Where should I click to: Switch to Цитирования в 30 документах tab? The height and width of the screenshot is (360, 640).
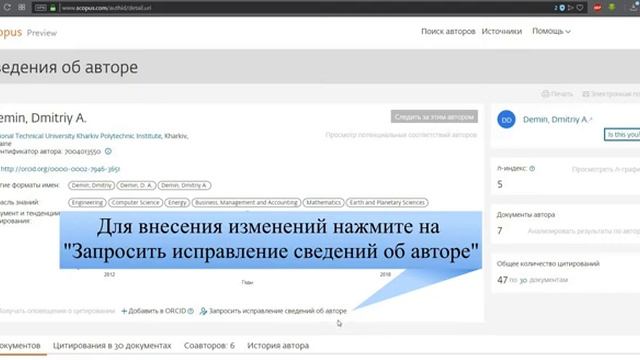(112, 346)
